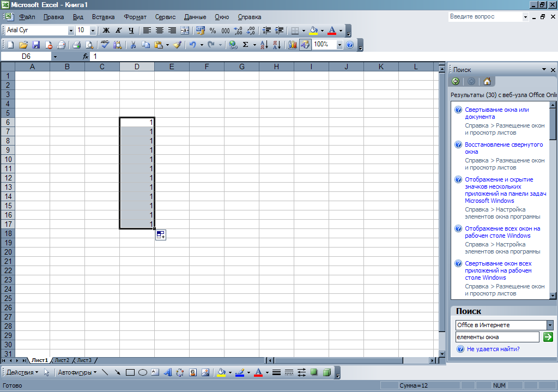Cut selection with scissors icon

tap(133, 45)
